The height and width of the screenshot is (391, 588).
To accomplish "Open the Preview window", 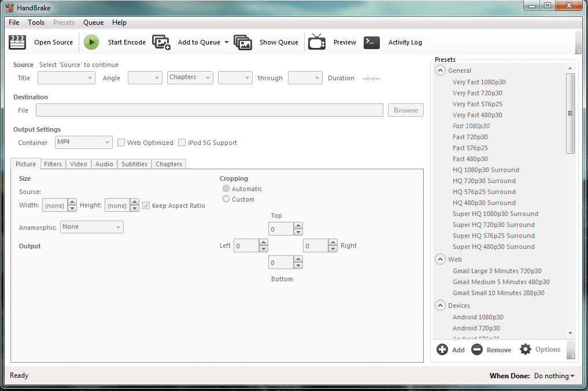I will (x=345, y=42).
